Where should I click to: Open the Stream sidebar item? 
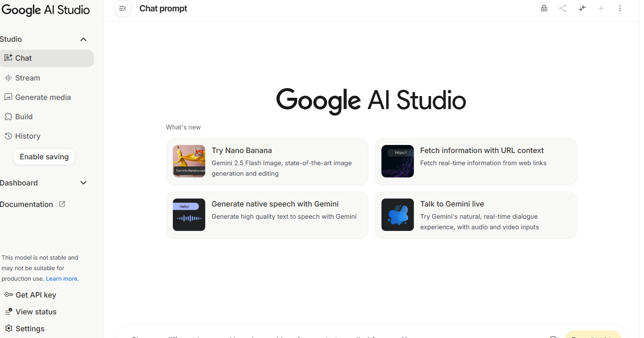pos(27,78)
